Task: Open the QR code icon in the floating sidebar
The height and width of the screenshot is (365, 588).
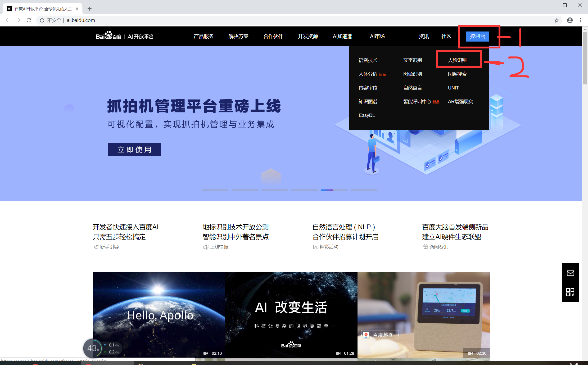Action: tap(571, 292)
